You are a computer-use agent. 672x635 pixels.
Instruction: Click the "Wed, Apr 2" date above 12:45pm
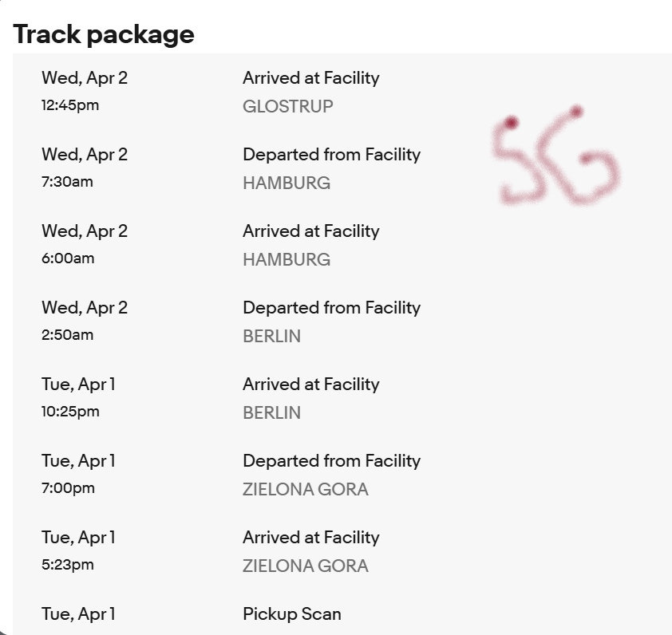tap(84, 78)
